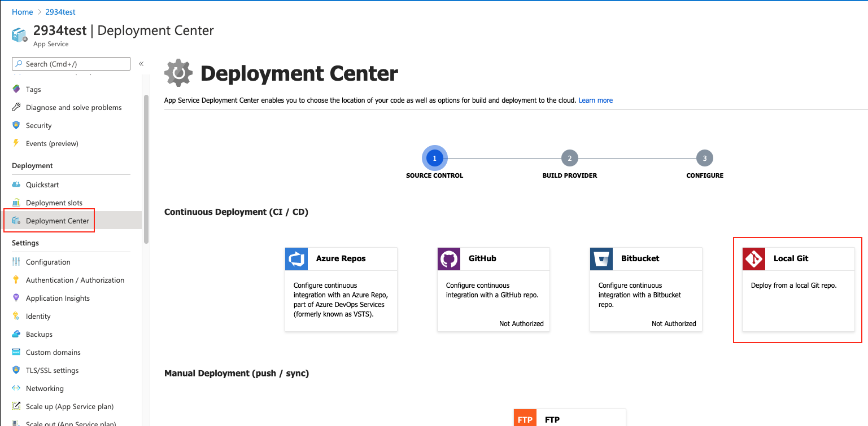Click step 3 Configure circle
Image resolution: width=868 pixels, height=426 pixels.
coord(705,159)
